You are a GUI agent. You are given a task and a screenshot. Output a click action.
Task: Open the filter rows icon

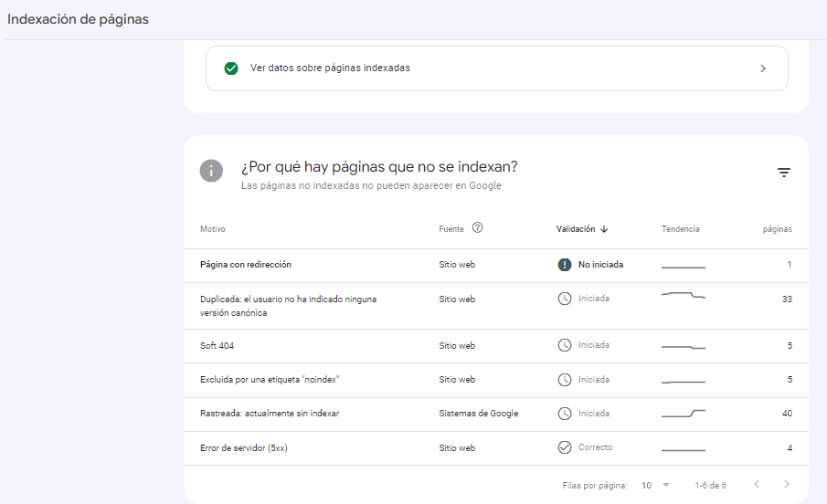(784, 173)
